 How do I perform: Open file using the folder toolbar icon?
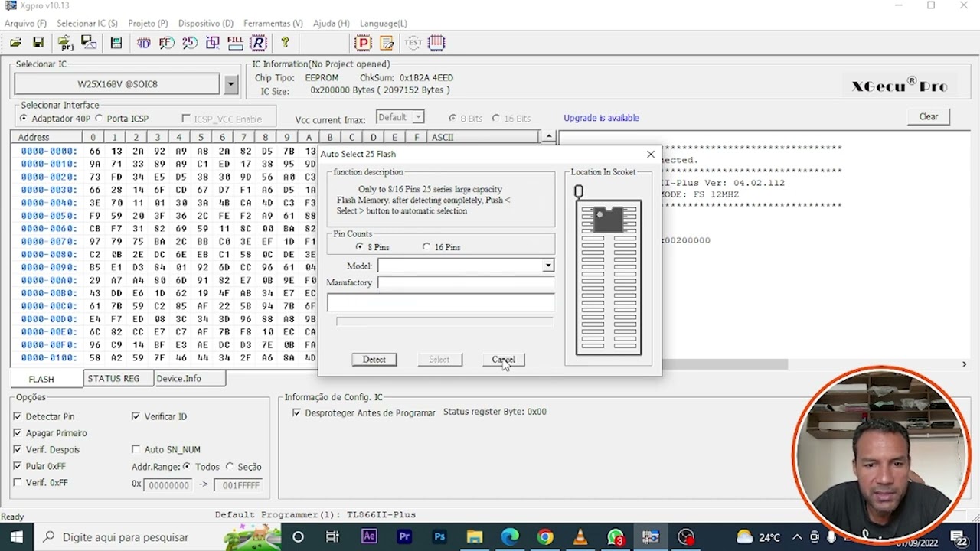(15, 43)
